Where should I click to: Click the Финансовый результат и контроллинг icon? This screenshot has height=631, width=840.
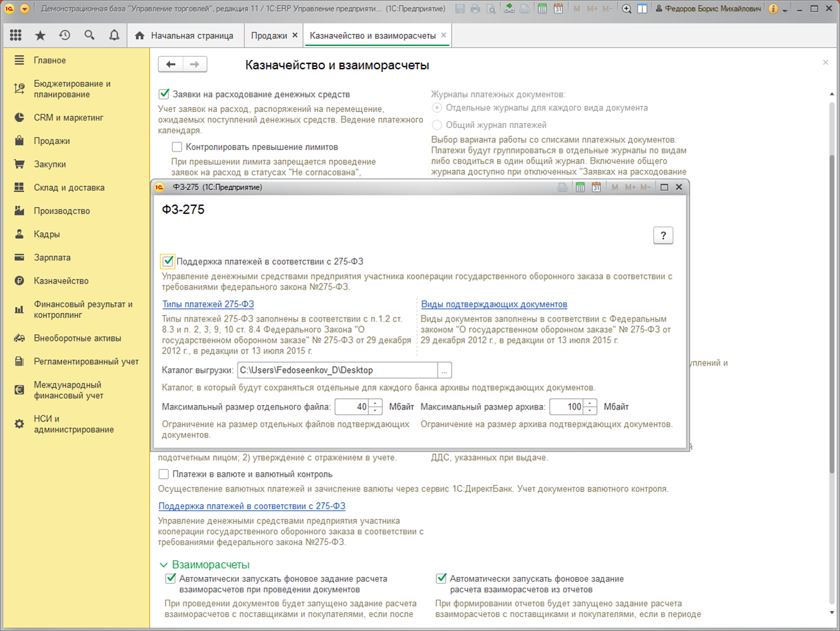(x=19, y=309)
